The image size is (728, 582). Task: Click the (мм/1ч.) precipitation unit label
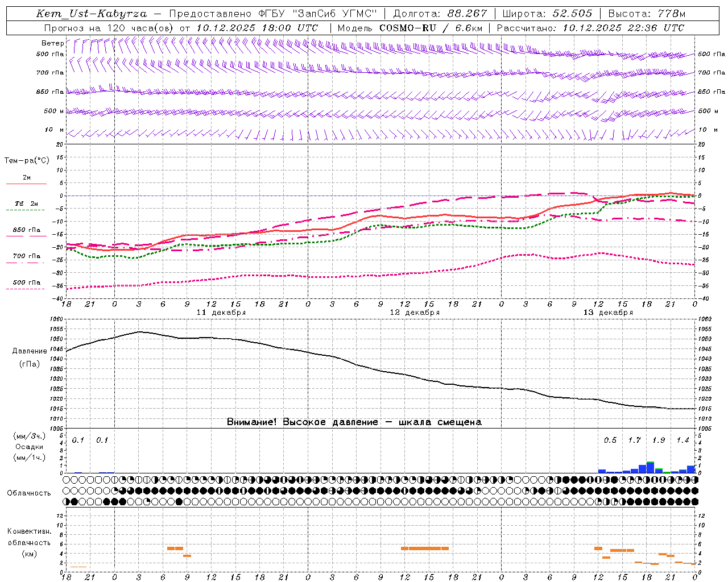tap(29, 458)
